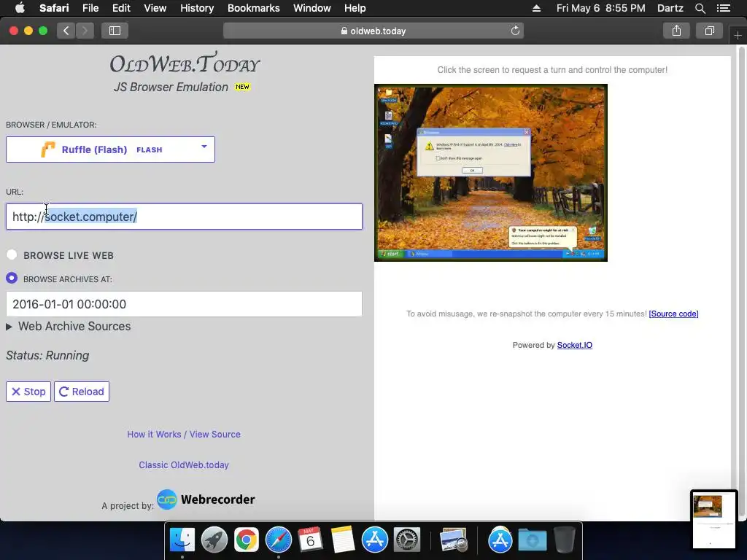
Task: Open Launchpad rocket icon in Dock
Action: [214, 540]
